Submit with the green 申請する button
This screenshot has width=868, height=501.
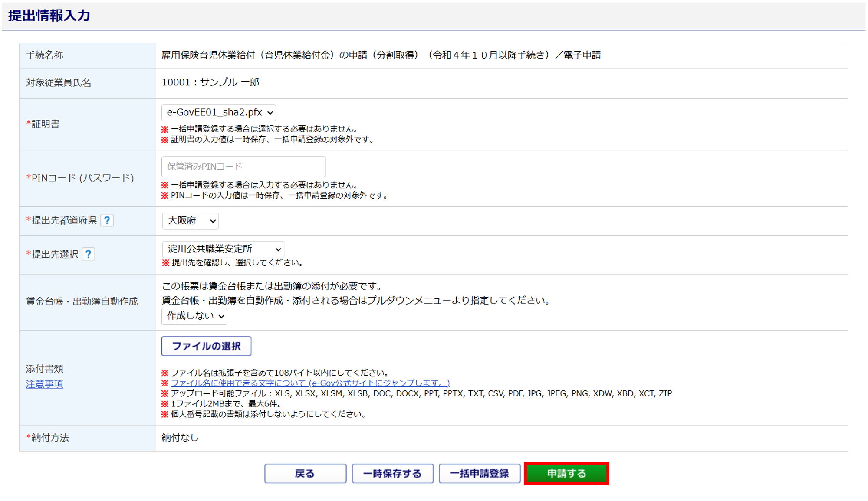[x=566, y=474]
